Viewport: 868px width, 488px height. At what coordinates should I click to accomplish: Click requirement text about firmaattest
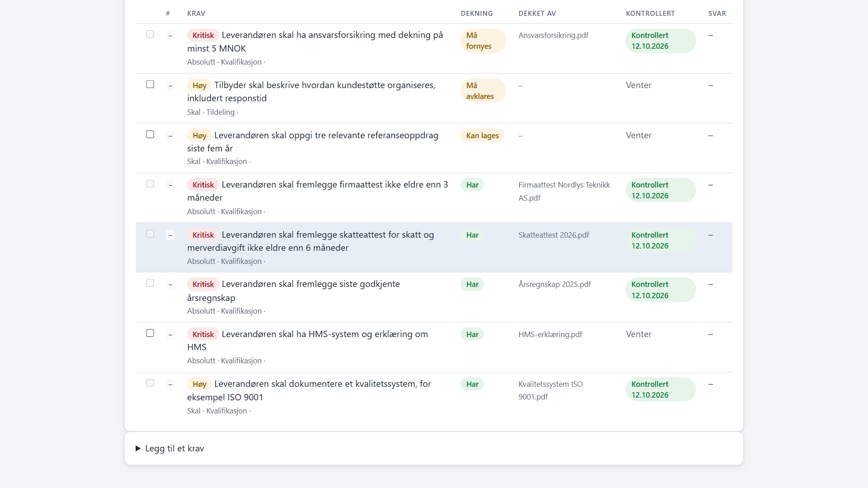click(x=317, y=191)
